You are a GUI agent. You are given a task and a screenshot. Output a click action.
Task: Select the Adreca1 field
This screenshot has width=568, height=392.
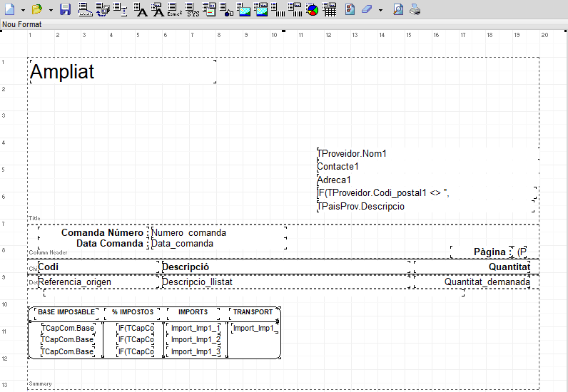[428, 180]
